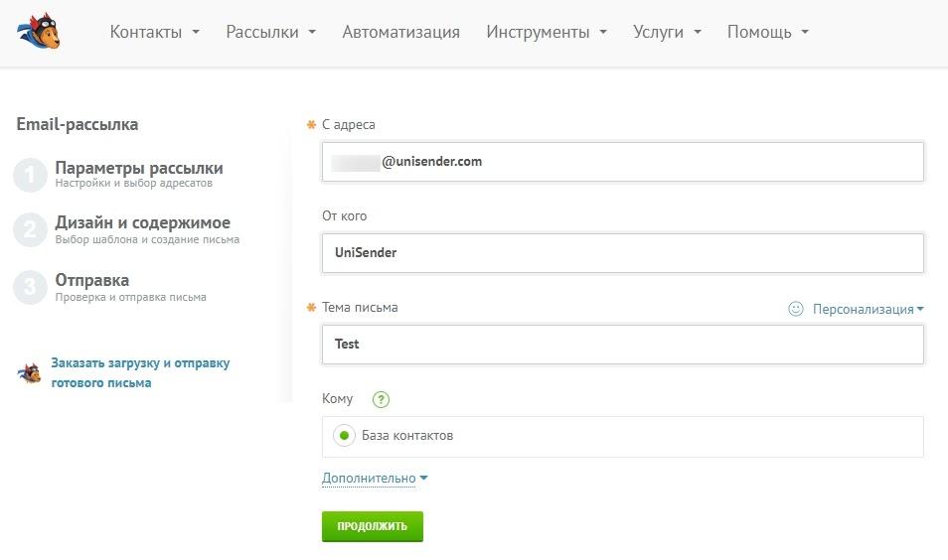
Task: Expand the Инструменты dropdown menu
Action: pos(547,32)
